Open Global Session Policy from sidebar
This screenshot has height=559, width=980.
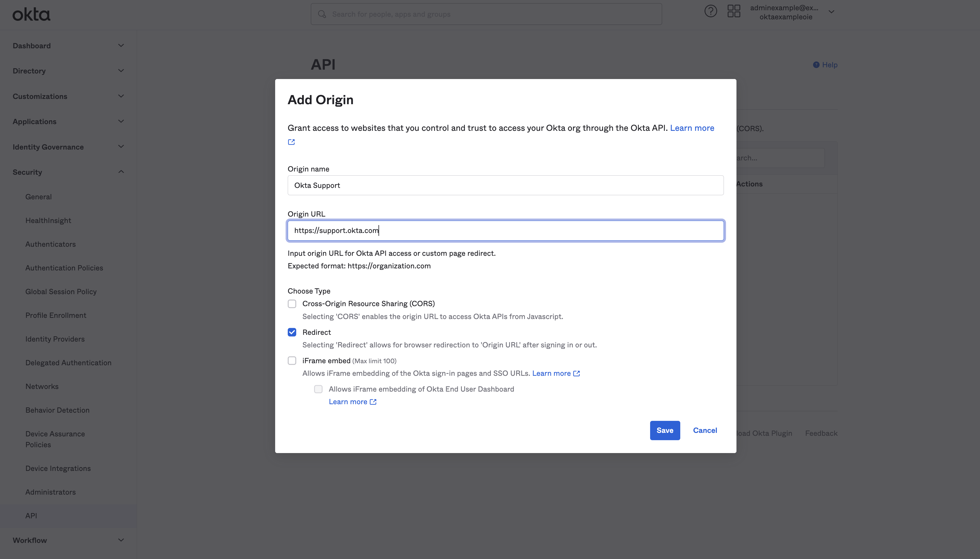[x=61, y=291]
